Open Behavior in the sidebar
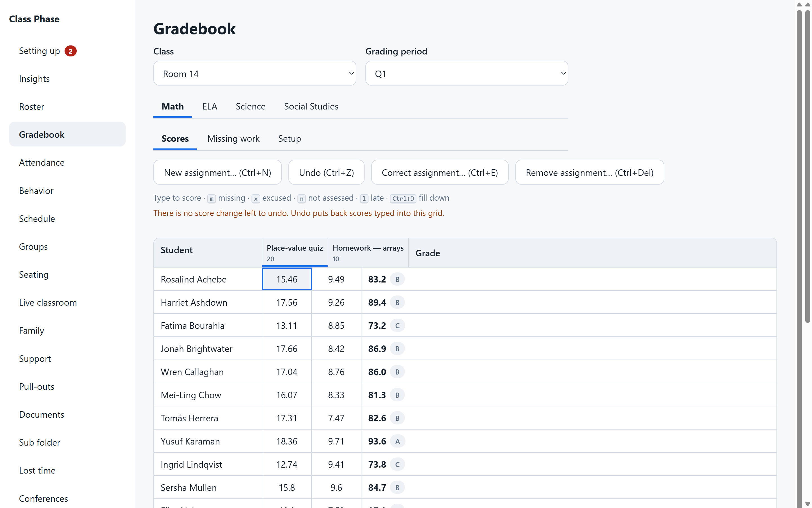This screenshot has width=812, height=508. [67, 190]
